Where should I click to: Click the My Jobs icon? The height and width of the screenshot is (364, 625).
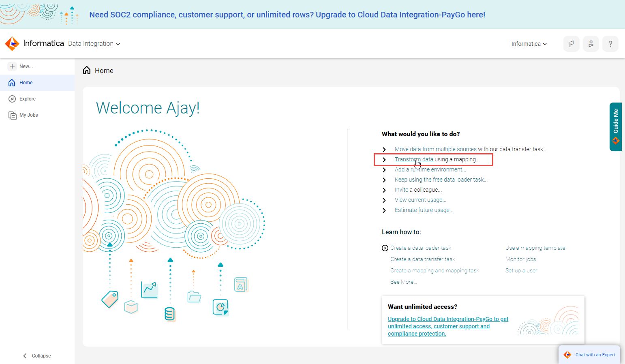click(x=12, y=115)
